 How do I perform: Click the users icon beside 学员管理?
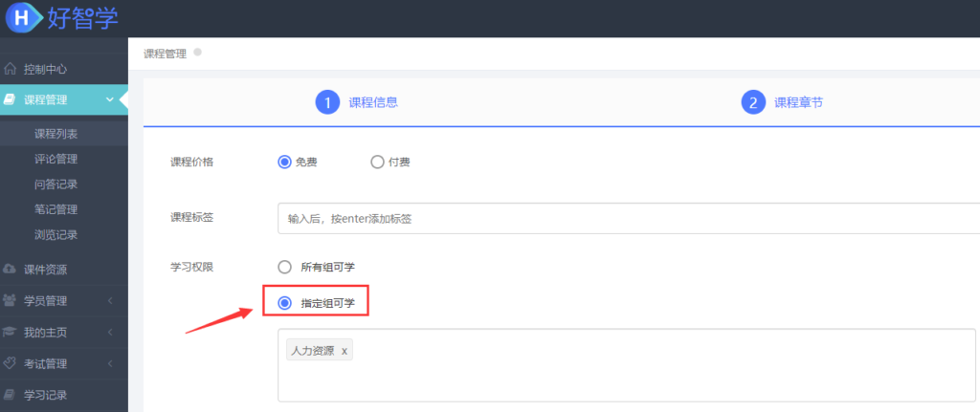tap(10, 300)
